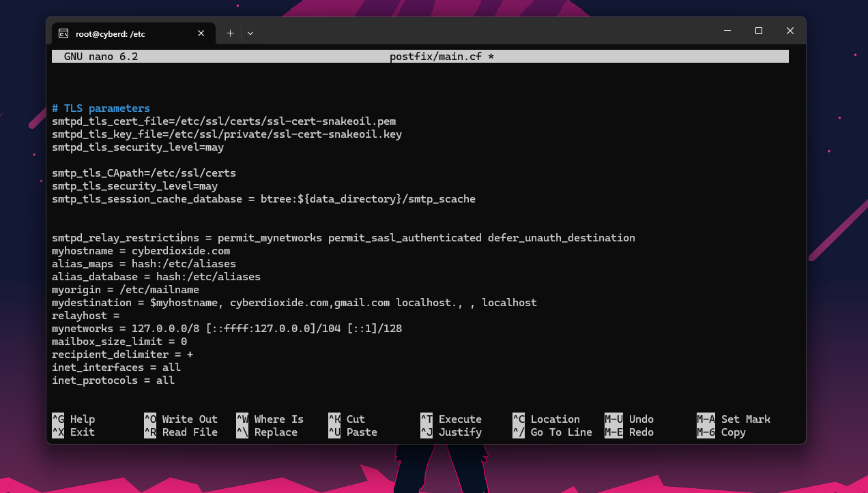Click permit_sasl_authenticated in relay restrictions
The height and width of the screenshot is (493, 868).
405,238
